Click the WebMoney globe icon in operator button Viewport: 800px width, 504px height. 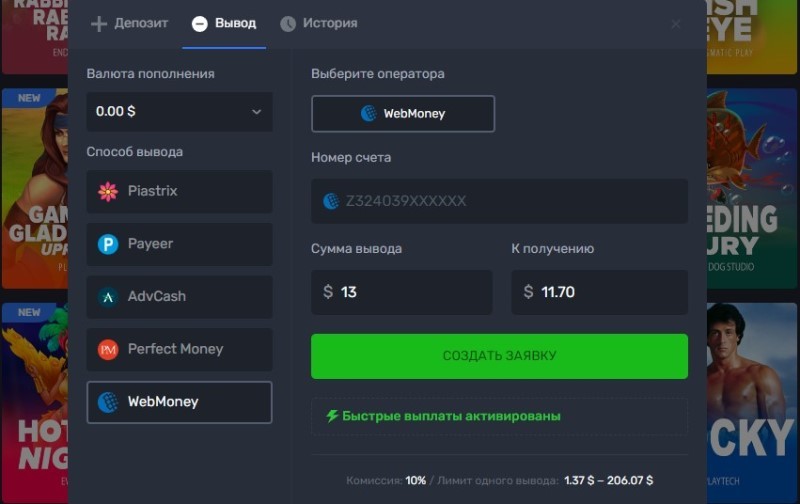369,114
